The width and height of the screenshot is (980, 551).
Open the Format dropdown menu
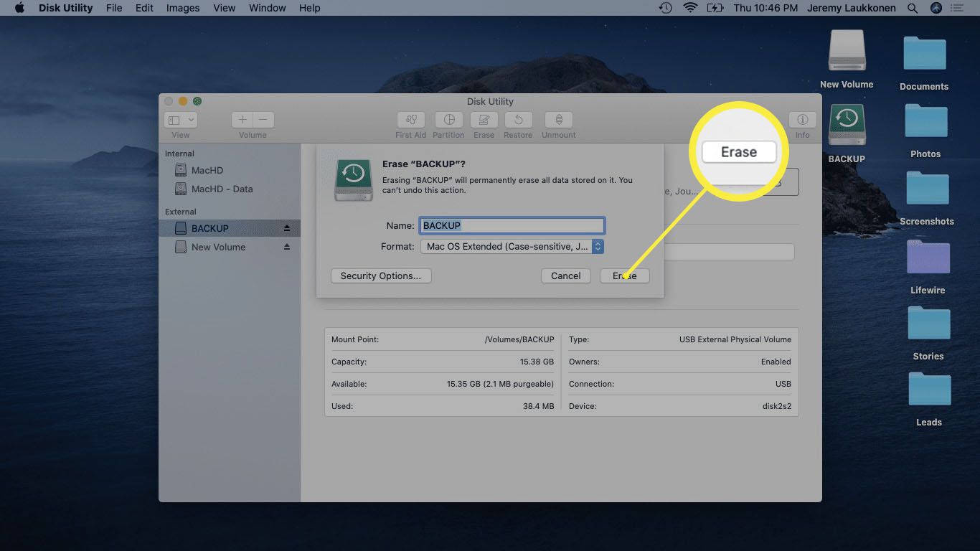[x=512, y=246]
